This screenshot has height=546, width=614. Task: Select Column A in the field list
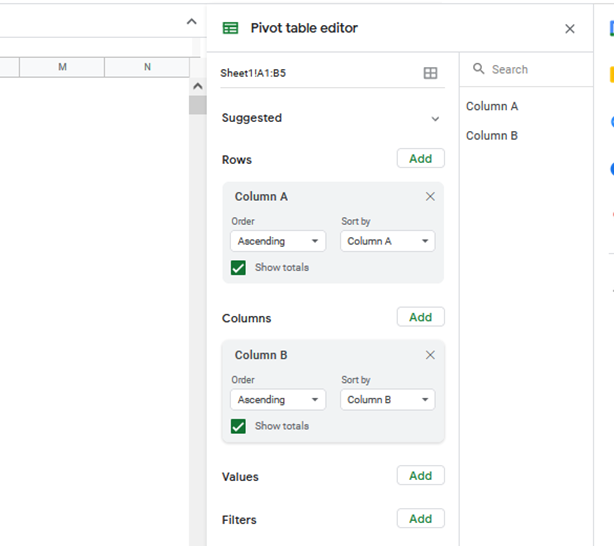point(492,106)
